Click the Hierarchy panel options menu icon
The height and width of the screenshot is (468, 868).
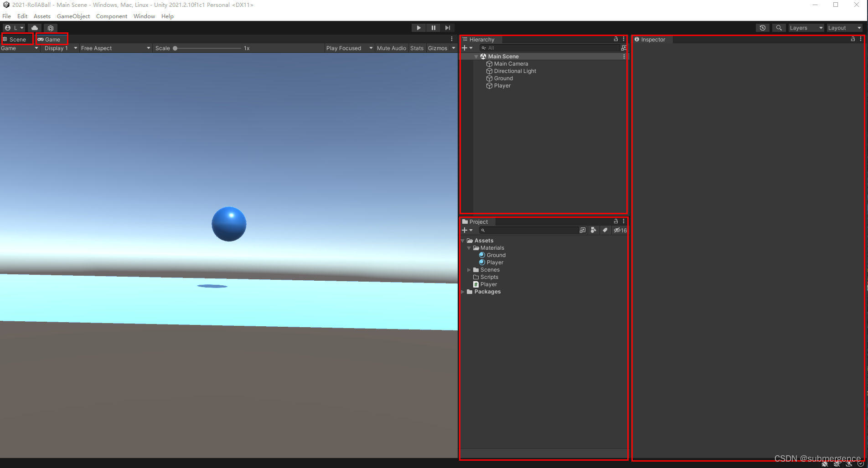click(x=624, y=39)
